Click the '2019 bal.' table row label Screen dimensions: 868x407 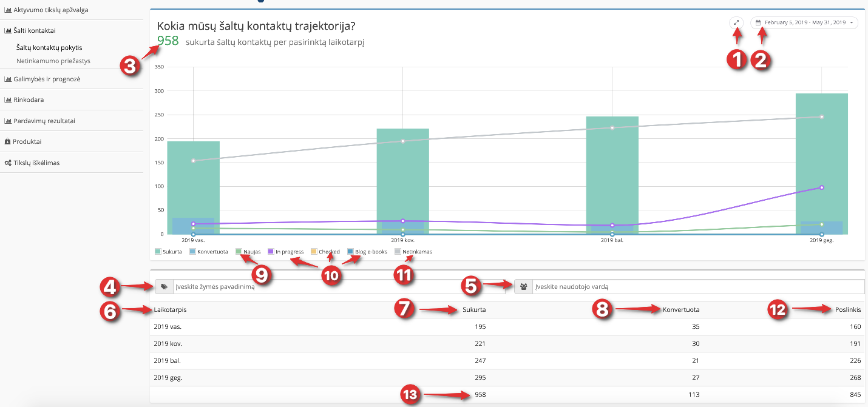168,360
